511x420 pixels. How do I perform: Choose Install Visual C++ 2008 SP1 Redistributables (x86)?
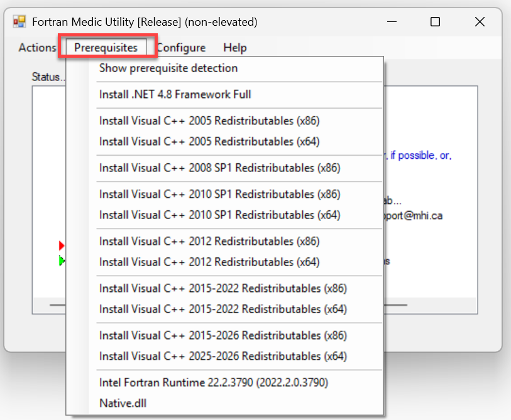(x=224, y=168)
